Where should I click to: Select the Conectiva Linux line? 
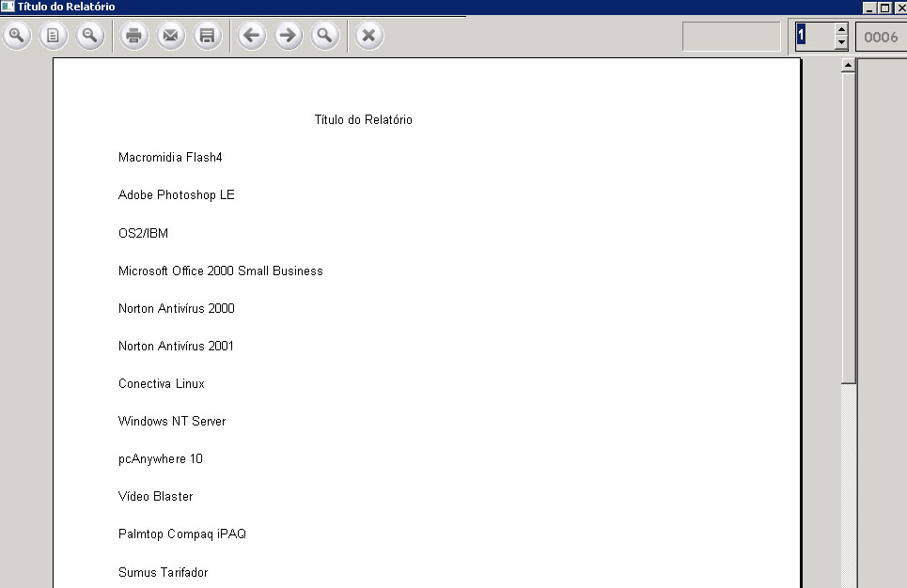pos(162,383)
